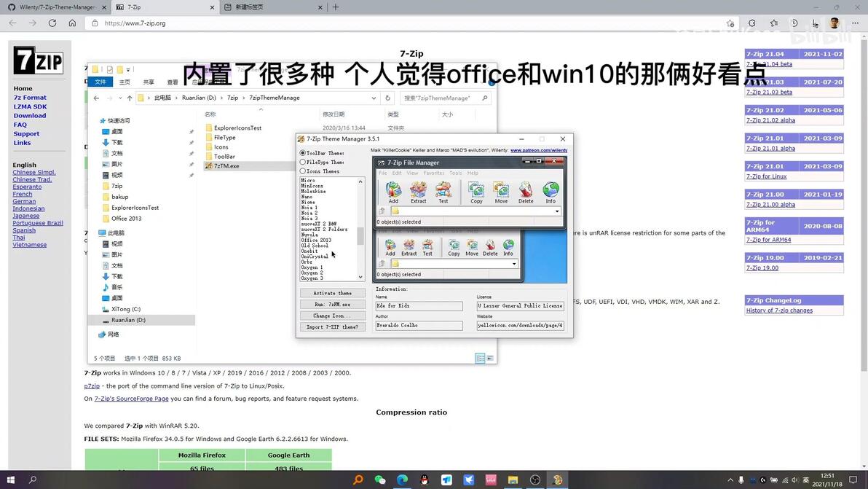Select the ToolBar Themes radio button
The image size is (868, 489).
(x=303, y=153)
